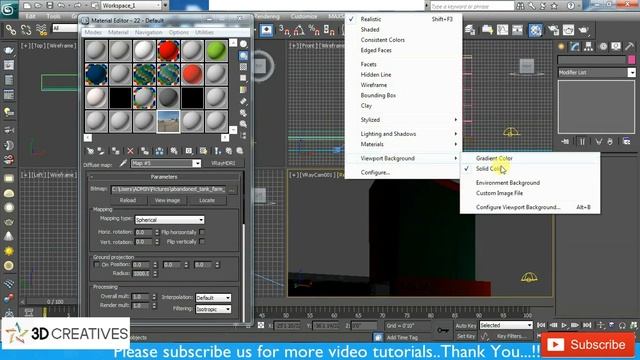Open Utilities menu in Material Editor
This screenshot has height=360, width=640.
204,32
